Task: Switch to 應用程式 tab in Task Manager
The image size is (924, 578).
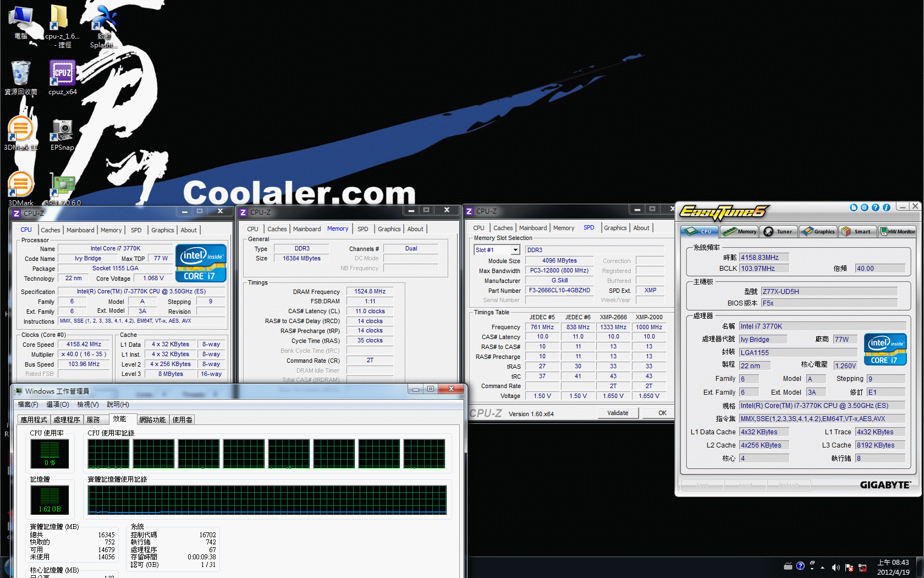Action: pos(34,419)
